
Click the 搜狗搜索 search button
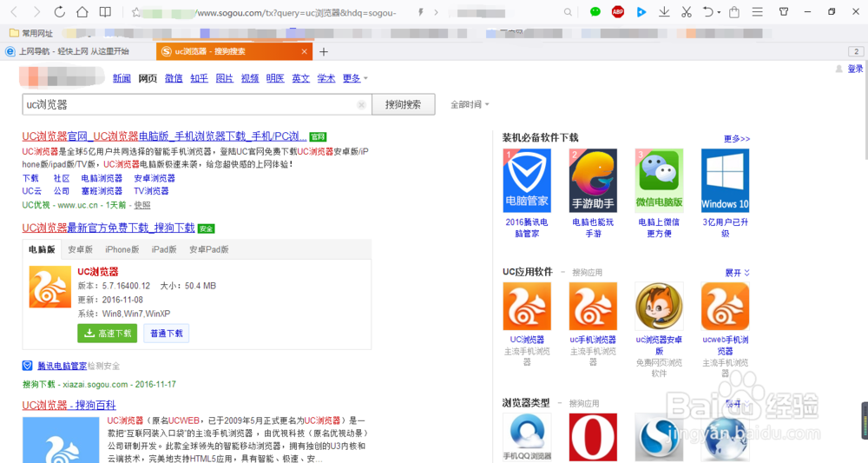[404, 104]
